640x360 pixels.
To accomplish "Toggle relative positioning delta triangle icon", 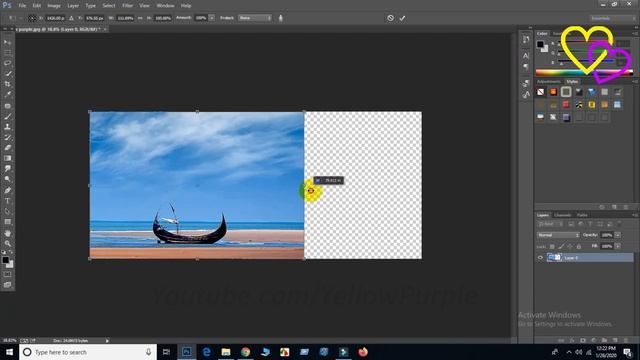I will point(71,18).
